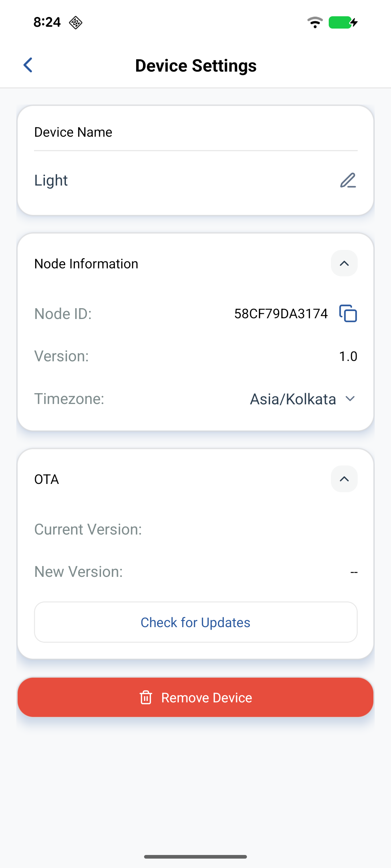Tap the home indicator bar
This screenshot has width=391, height=868.
195,856
